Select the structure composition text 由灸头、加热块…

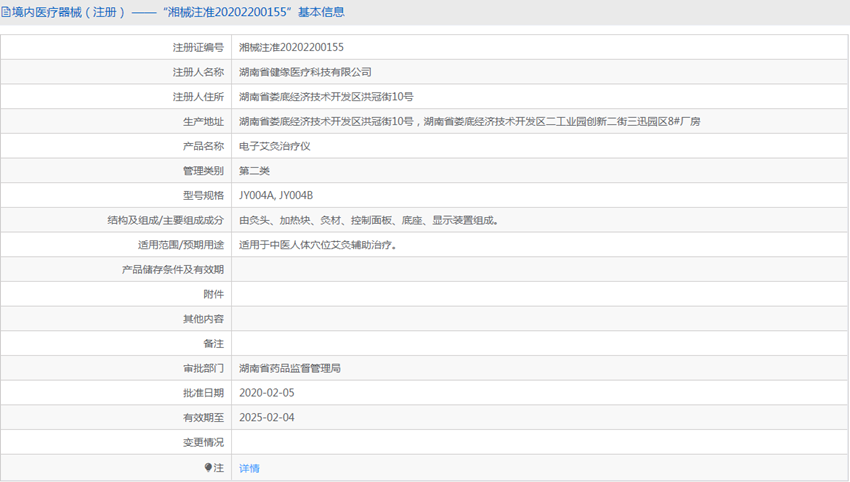pos(369,220)
